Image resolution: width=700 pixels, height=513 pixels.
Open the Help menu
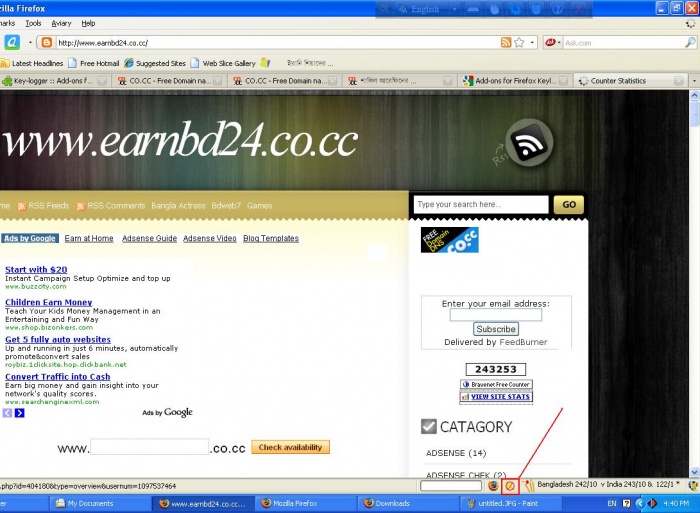(x=88, y=23)
